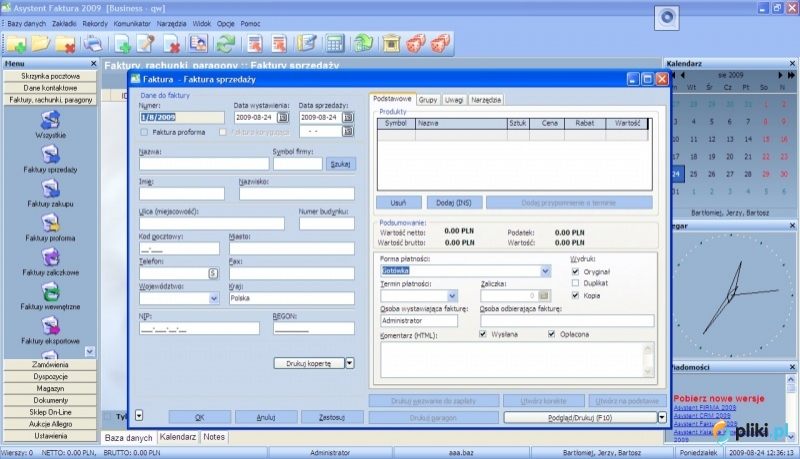Open small dropdown arrow left of OK
This screenshot has width=800, height=459.
pos(139,416)
